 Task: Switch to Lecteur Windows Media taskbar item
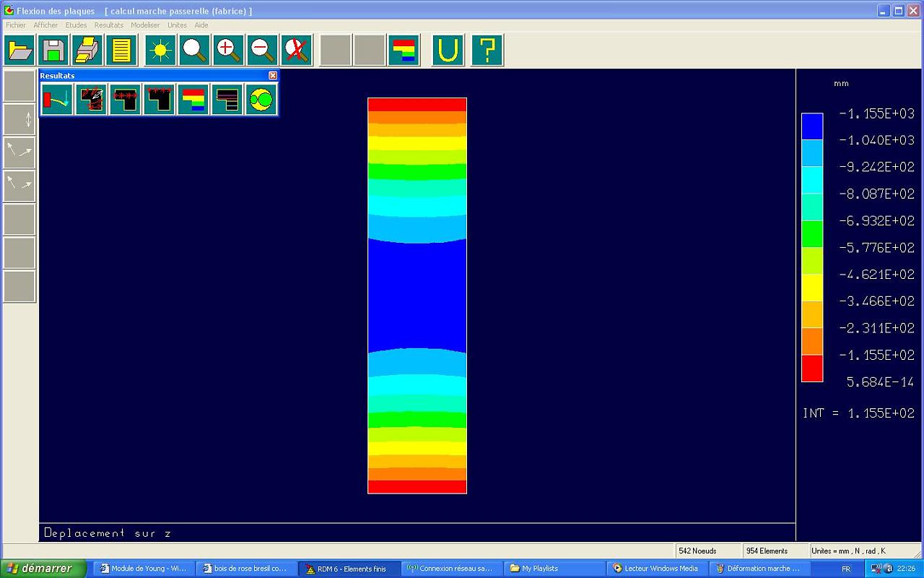pos(656,569)
